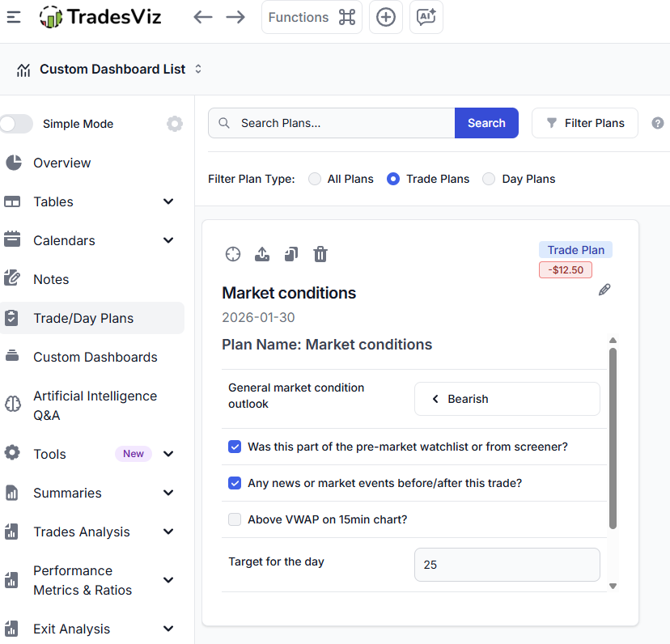Select Trade/Day Plans in sidebar
670x644 pixels.
click(92, 318)
